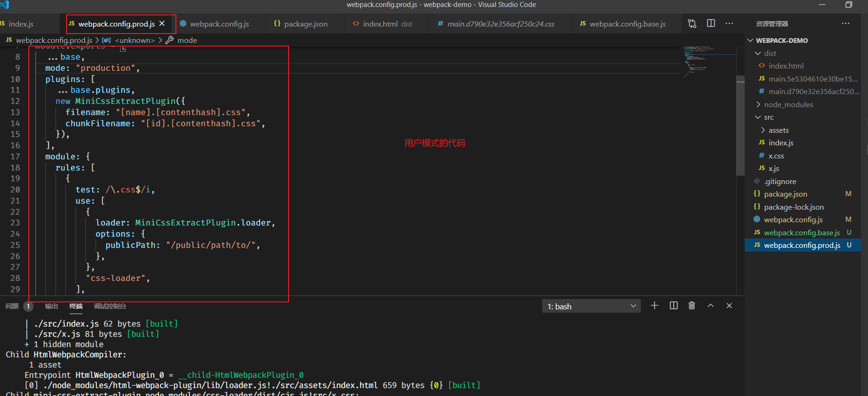
Task: Switch to webpack.config.js tab
Action: (x=219, y=24)
